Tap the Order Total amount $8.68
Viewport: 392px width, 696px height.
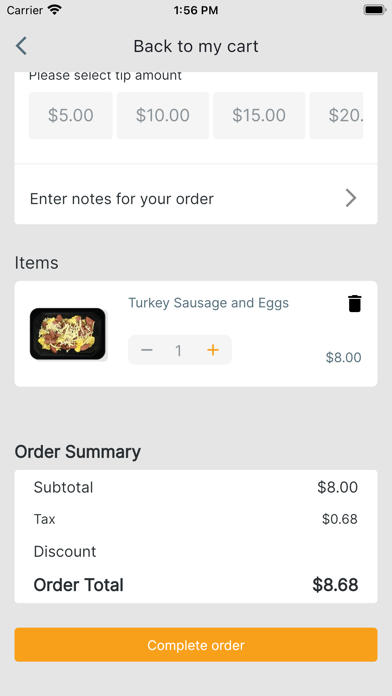coord(335,585)
